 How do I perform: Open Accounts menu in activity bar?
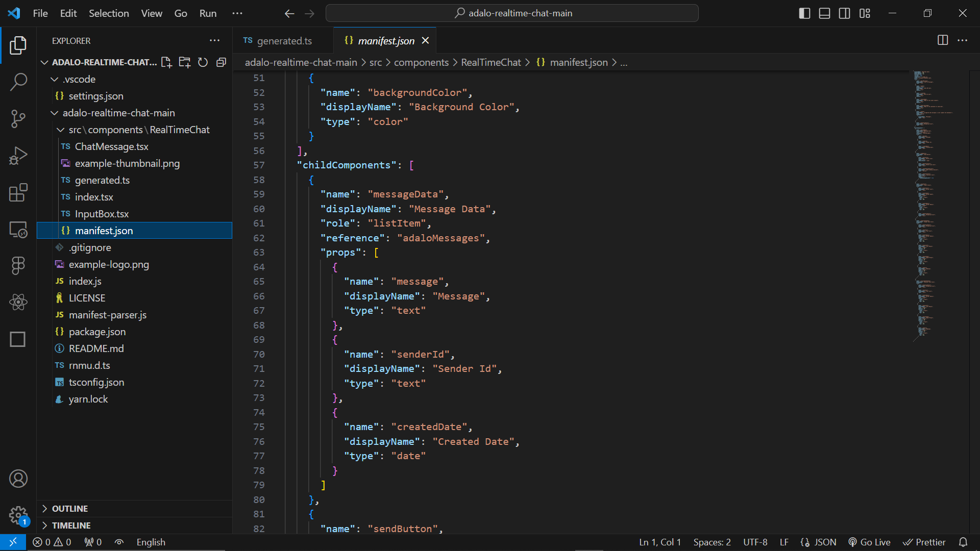coord(18,479)
